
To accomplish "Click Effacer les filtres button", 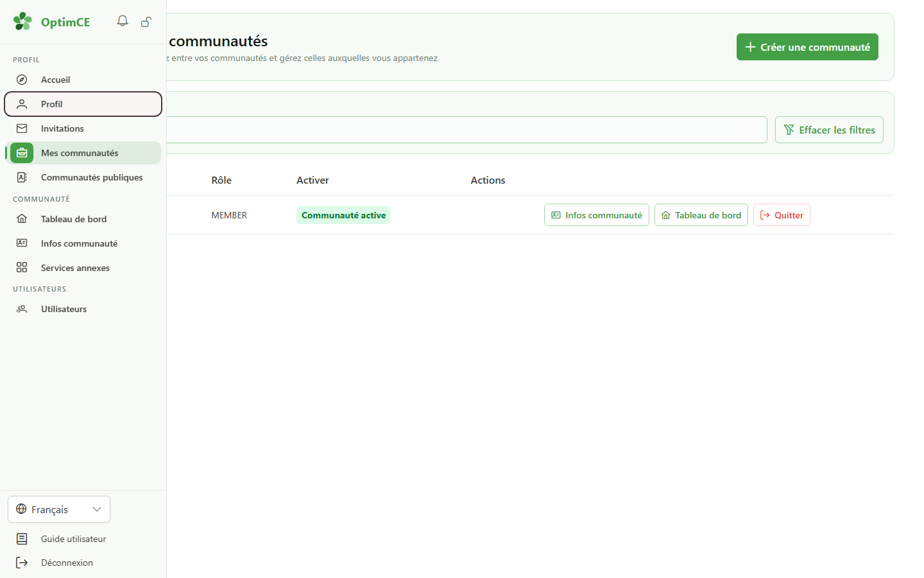I will coord(829,130).
